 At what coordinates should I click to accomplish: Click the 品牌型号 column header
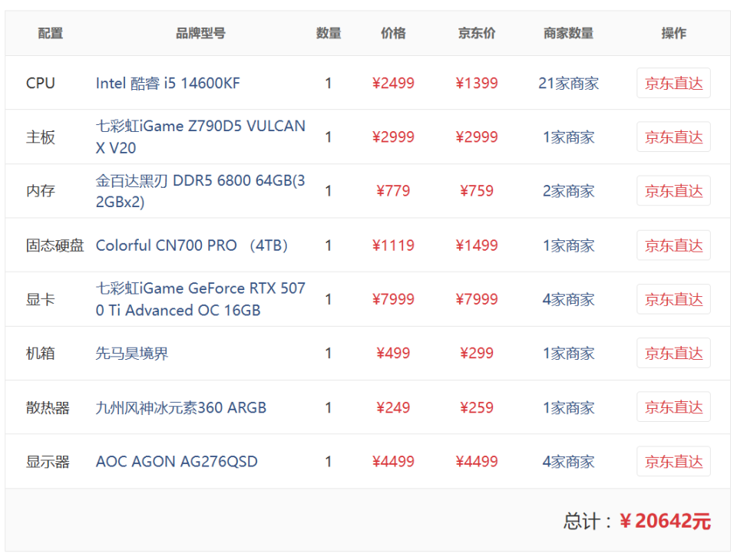(x=200, y=33)
